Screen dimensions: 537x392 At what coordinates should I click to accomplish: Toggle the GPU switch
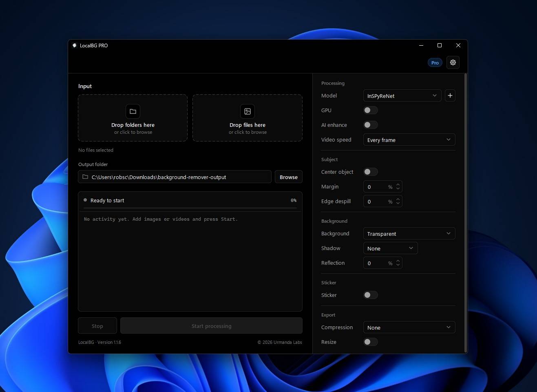click(371, 110)
